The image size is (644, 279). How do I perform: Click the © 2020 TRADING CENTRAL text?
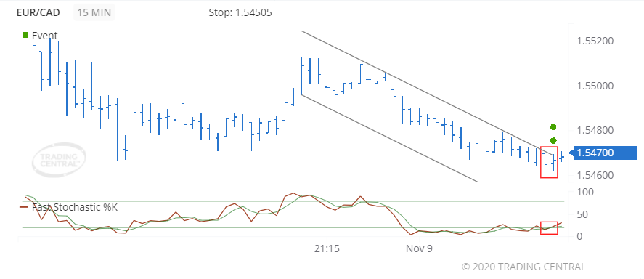coord(523,267)
